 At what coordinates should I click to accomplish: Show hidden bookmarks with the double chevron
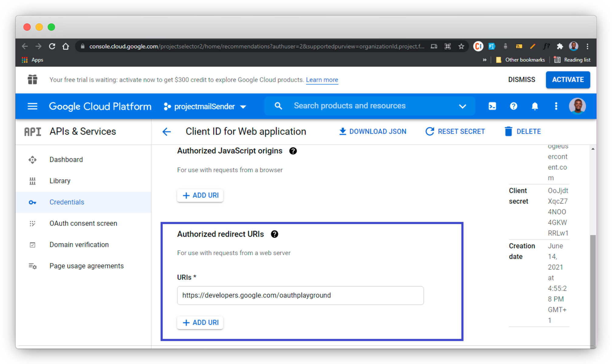tap(484, 60)
